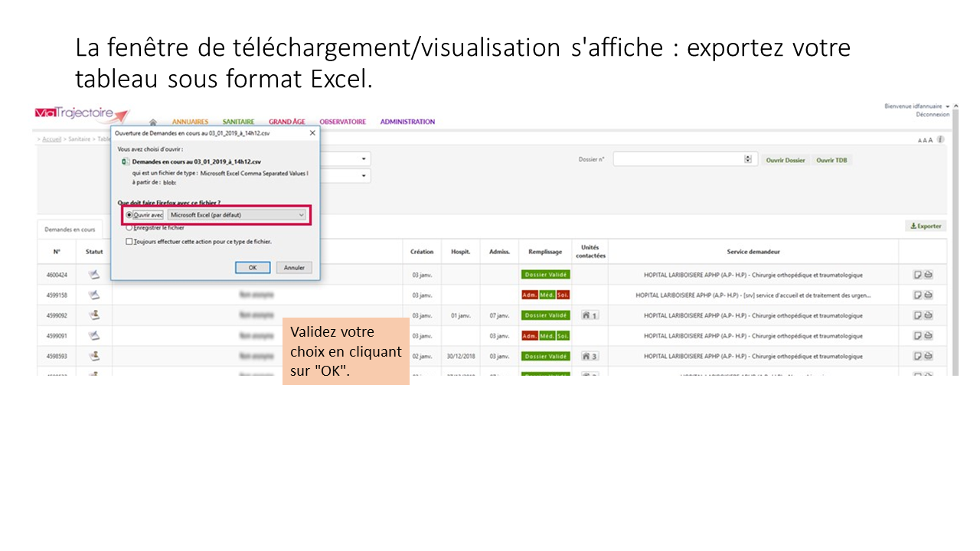Viewport: 980px width, 551px height.
Task: Click the units contacted badge showing 3
Action: [590, 356]
